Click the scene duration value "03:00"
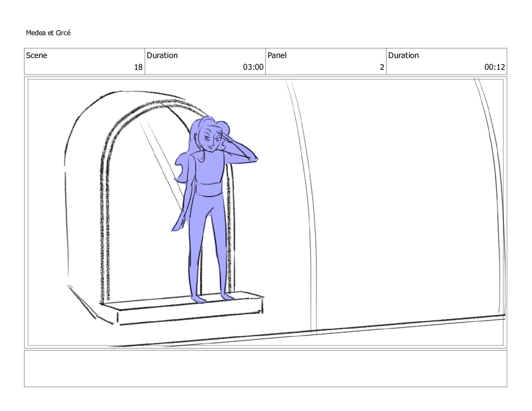The width and height of the screenshot is (532, 411). point(253,67)
